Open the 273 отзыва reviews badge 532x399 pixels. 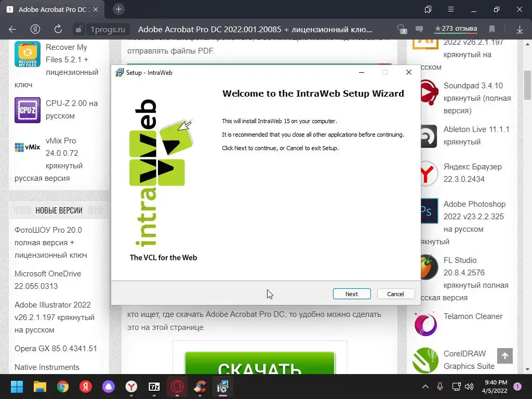coord(456,29)
